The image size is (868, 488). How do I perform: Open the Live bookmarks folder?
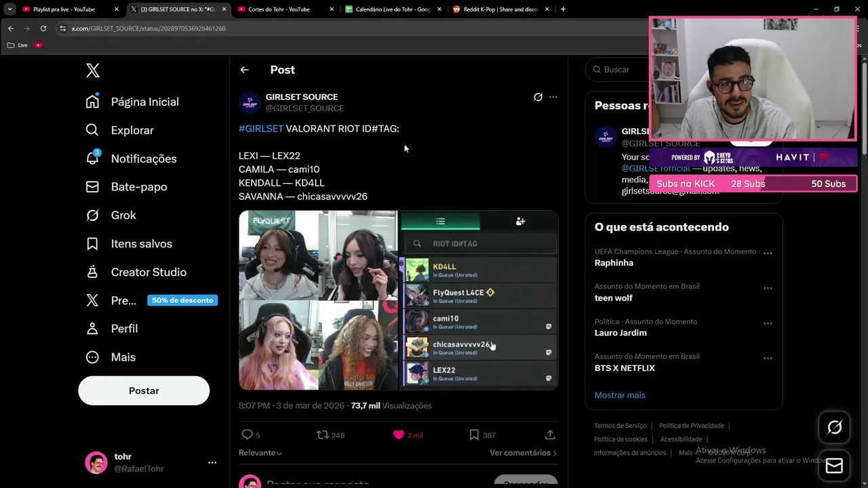(x=18, y=45)
